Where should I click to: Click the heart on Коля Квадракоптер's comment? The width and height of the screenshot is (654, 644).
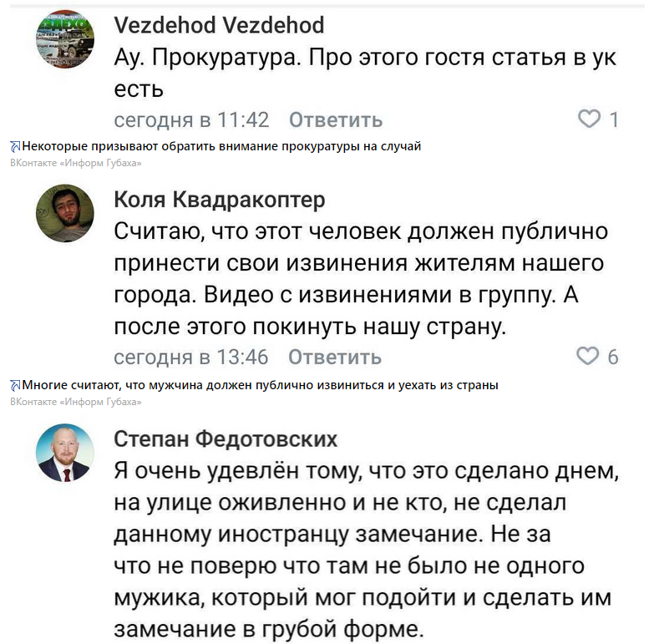coord(589,357)
